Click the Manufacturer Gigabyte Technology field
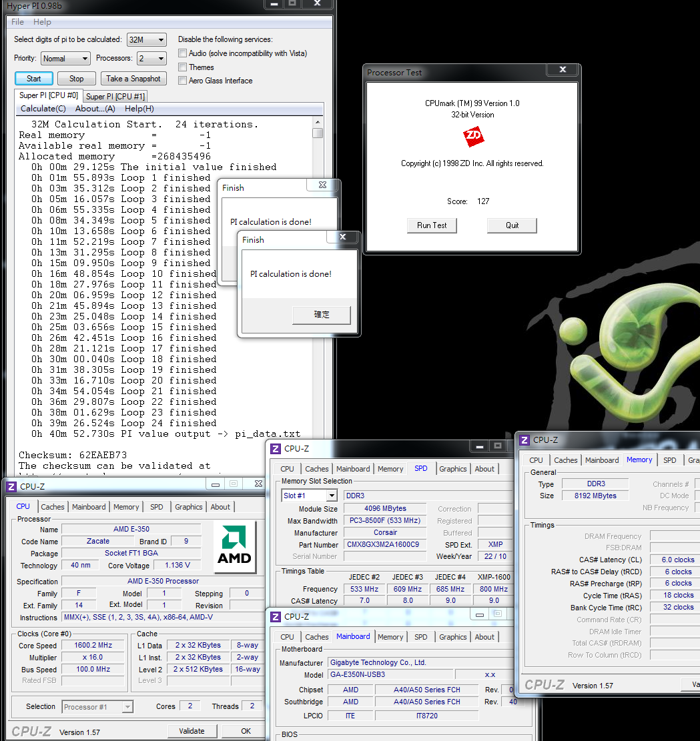Screen dimensions: 700x741 coord(420,662)
